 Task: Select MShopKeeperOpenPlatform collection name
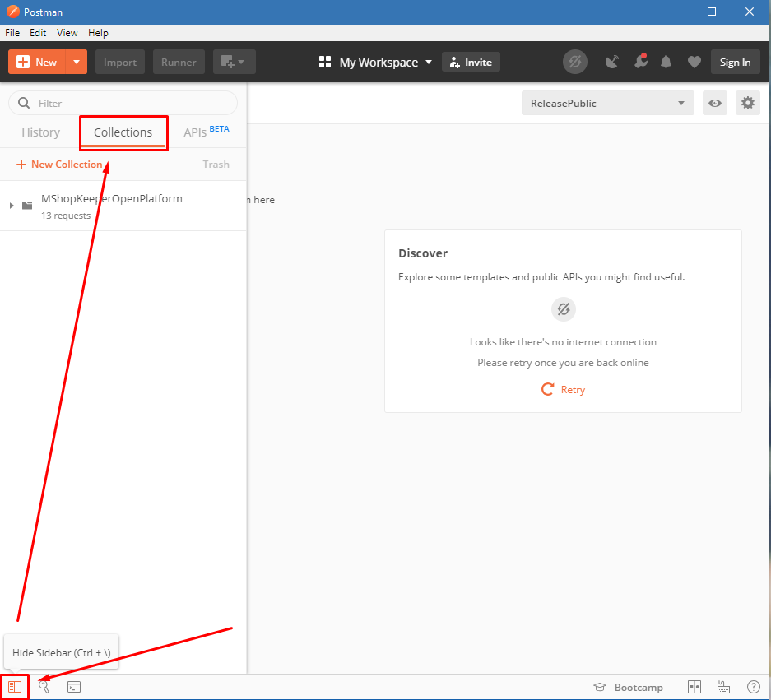(112, 198)
